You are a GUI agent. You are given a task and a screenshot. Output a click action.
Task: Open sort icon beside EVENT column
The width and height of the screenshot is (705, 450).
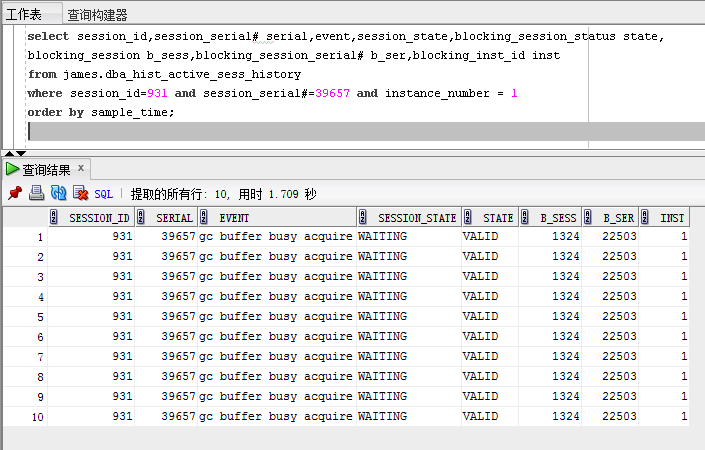pyautogui.click(x=204, y=217)
